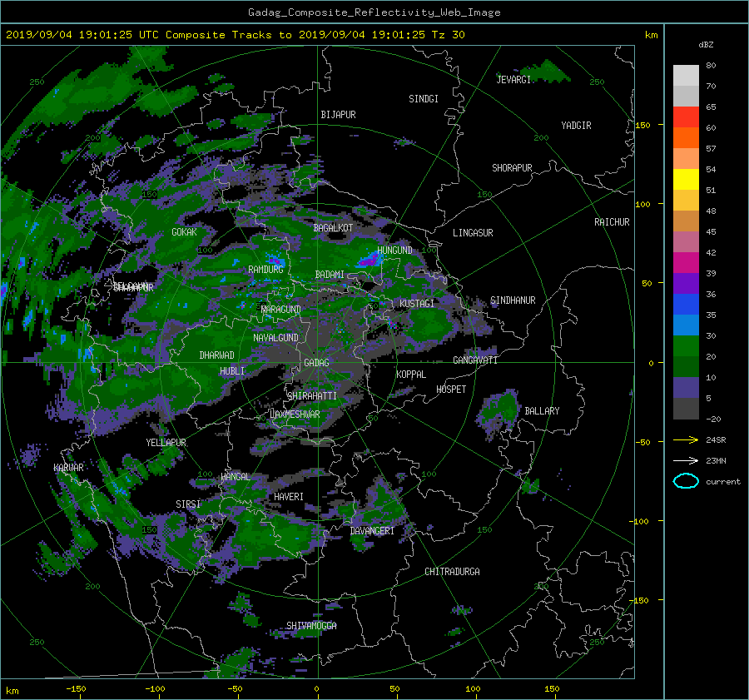749x700 pixels.
Task: Click the RAICHUR city label
Action: (x=612, y=222)
